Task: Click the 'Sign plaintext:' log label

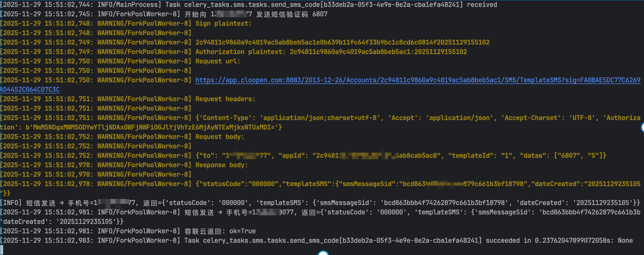Action: [x=223, y=23]
